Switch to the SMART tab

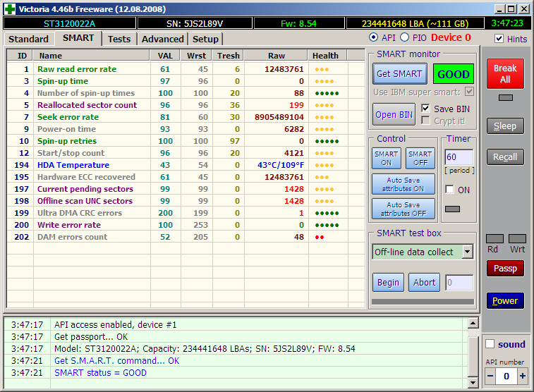[78, 38]
